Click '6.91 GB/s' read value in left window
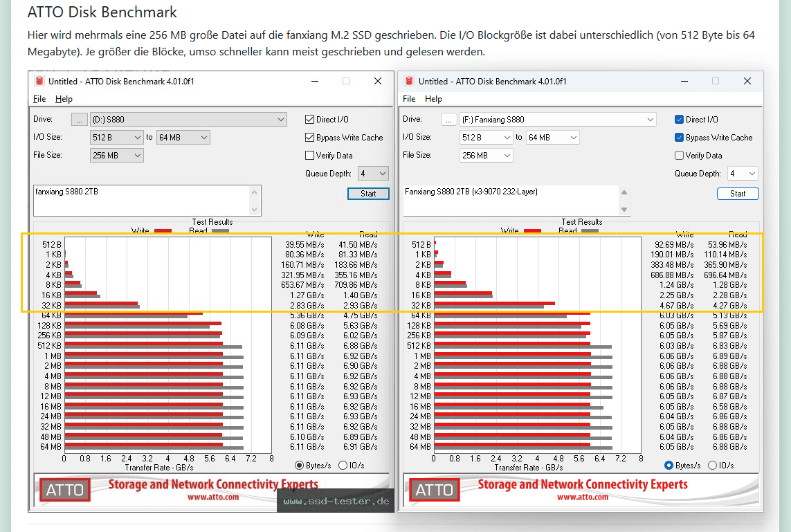Screen dimensions: 791x532 360,447
